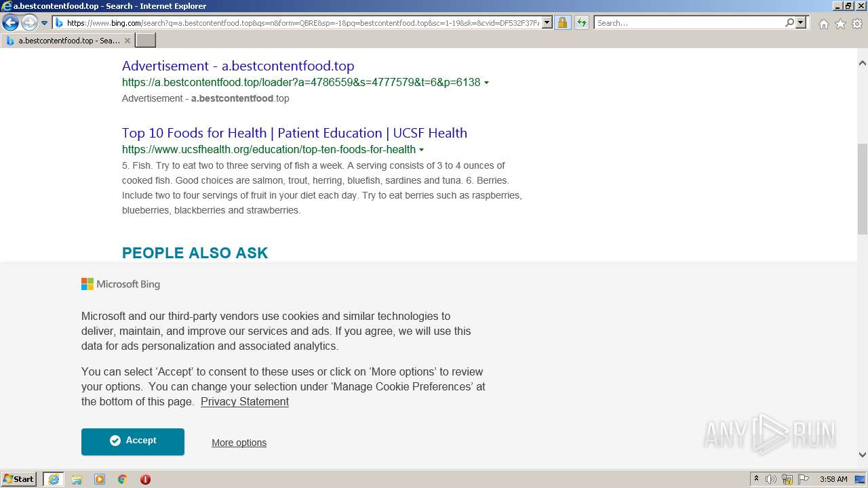
Task: Open media player taskbar icon
Action: point(100,479)
